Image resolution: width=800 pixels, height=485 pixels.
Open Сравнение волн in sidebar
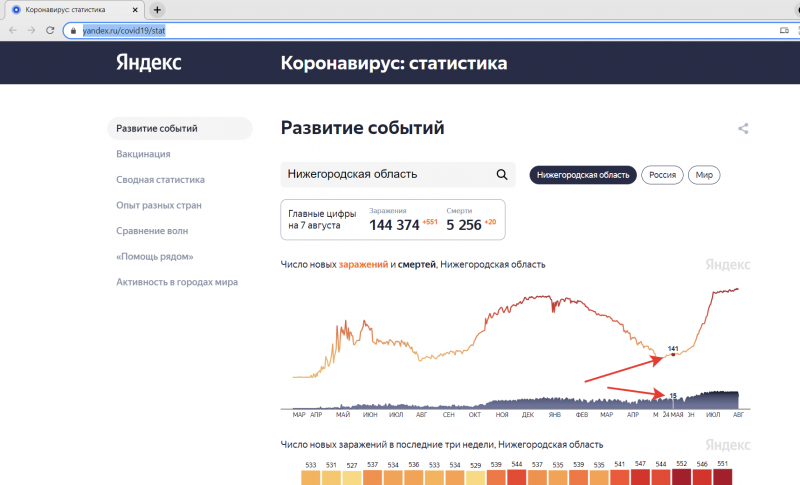point(152,231)
